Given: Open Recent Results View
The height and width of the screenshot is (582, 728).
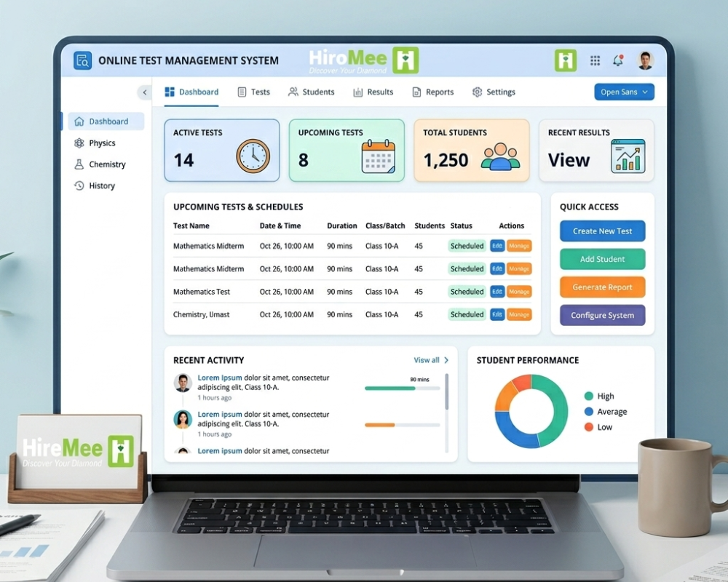Looking at the screenshot, I should point(569,160).
